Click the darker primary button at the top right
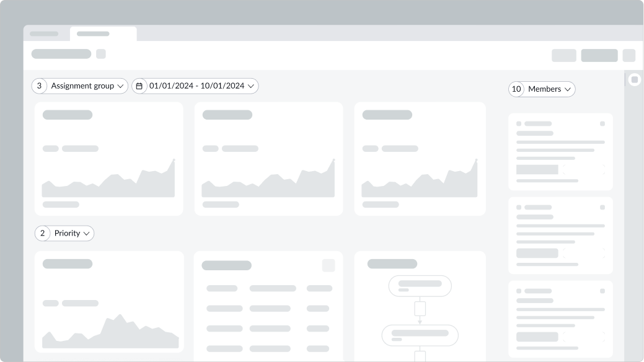The height and width of the screenshot is (362, 644). click(x=599, y=55)
